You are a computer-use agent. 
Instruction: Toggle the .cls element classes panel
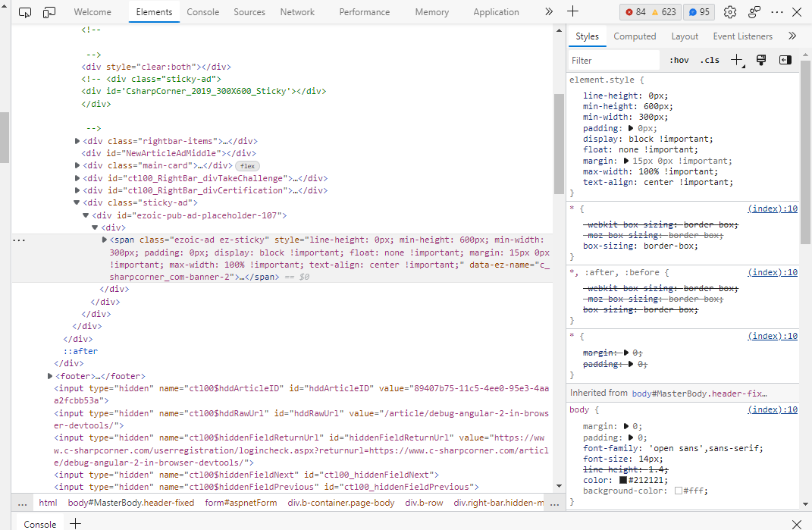[x=710, y=60]
